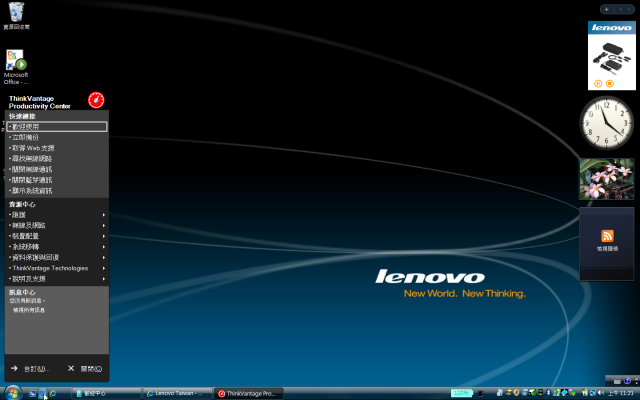640x400 pixels.
Task: Click the sidebar next gadgets arrow
Action: pos(629,9)
